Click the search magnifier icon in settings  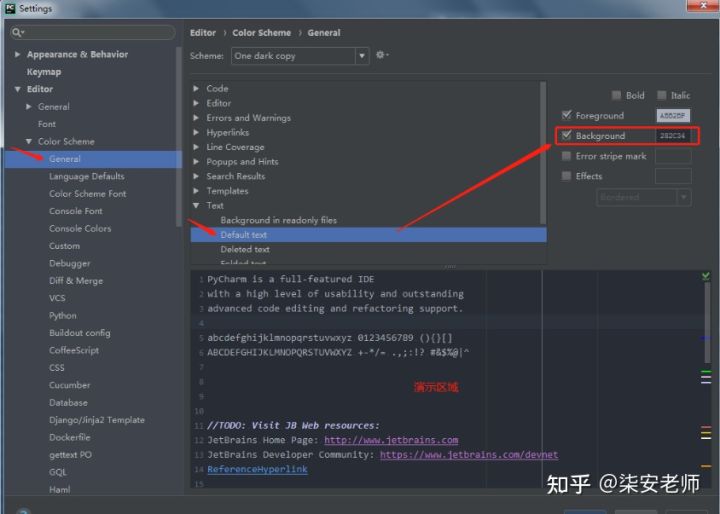18,33
